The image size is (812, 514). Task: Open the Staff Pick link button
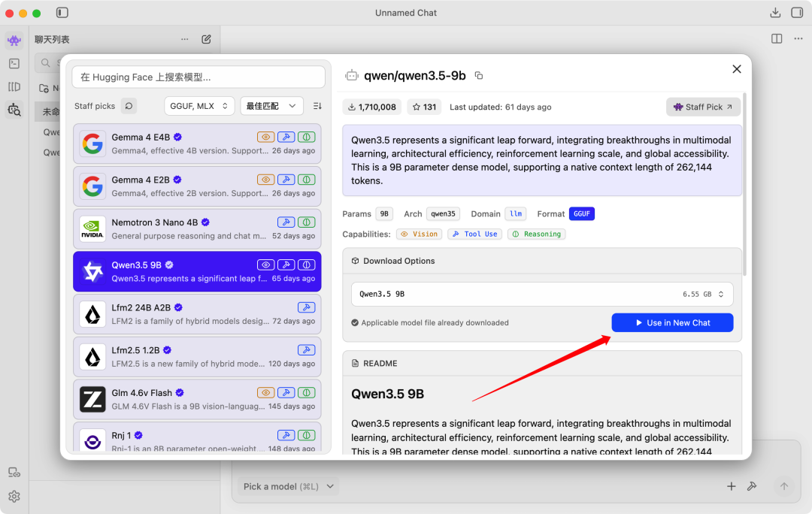[x=703, y=107]
